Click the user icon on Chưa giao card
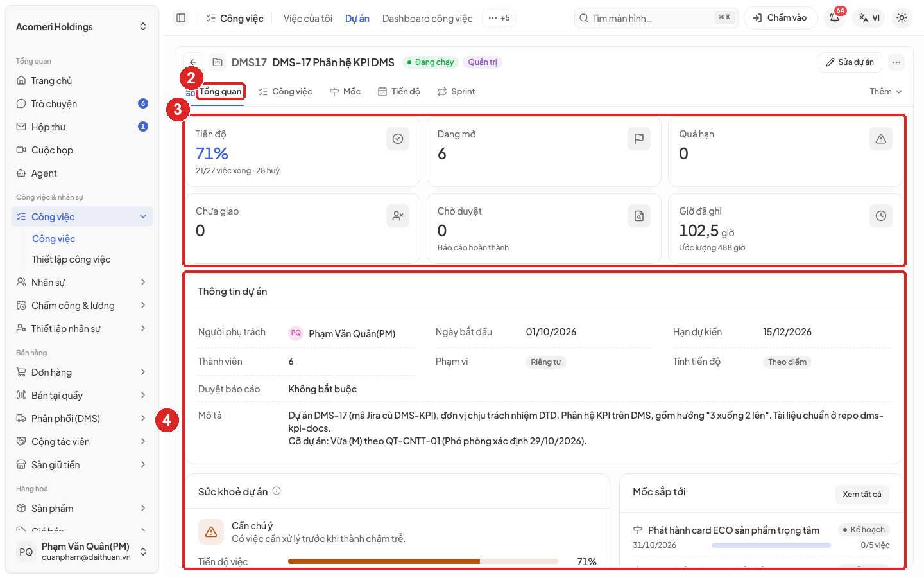Image resolution: width=924 pixels, height=578 pixels. click(x=398, y=216)
